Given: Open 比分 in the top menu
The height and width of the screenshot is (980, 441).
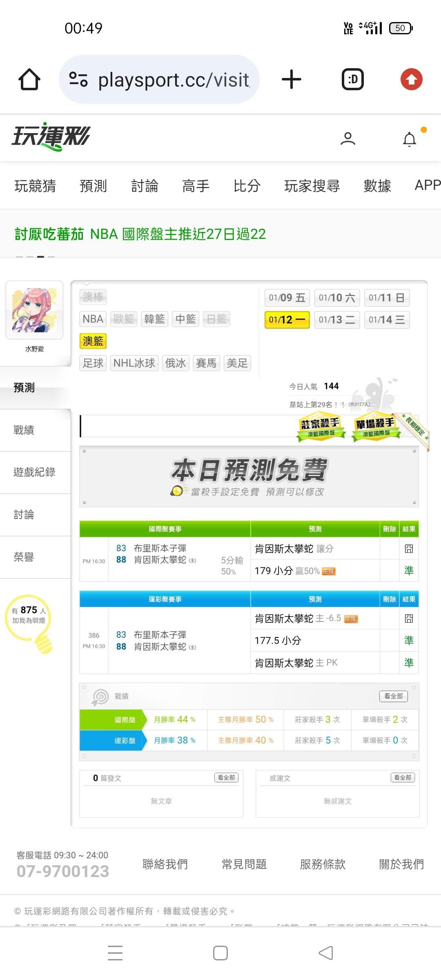Looking at the screenshot, I should coord(247,186).
